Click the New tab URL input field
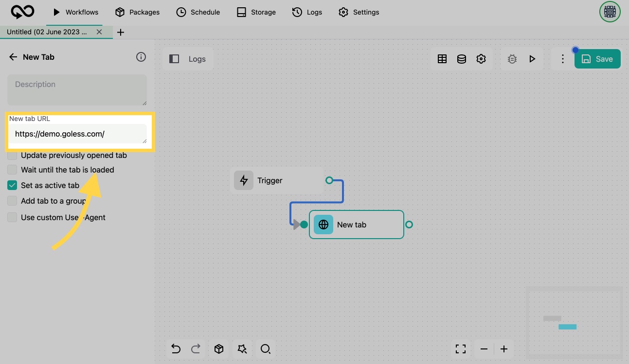This screenshot has width=629, height=364. (77, 134)
